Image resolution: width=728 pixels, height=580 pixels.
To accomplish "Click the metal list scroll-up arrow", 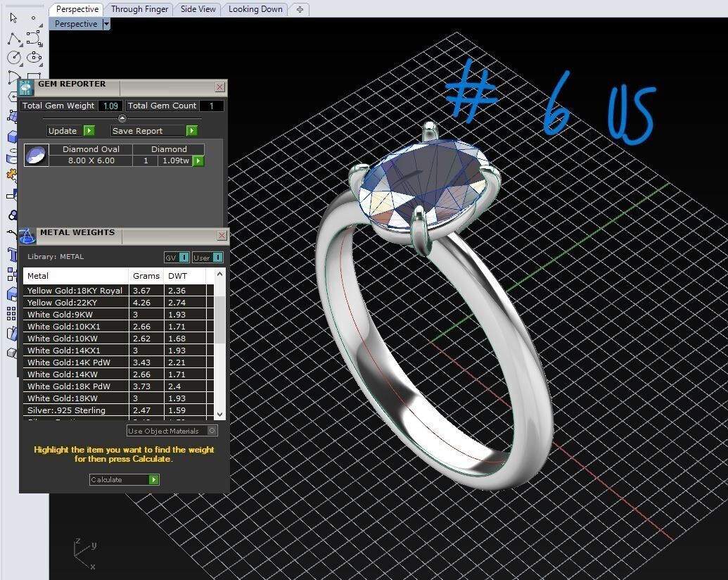I will click(x=220, y=275).
